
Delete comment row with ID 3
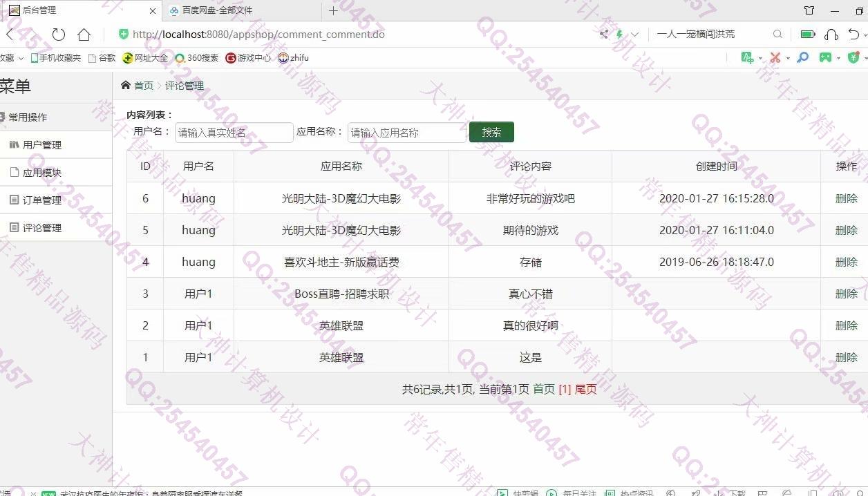(846, 294)
